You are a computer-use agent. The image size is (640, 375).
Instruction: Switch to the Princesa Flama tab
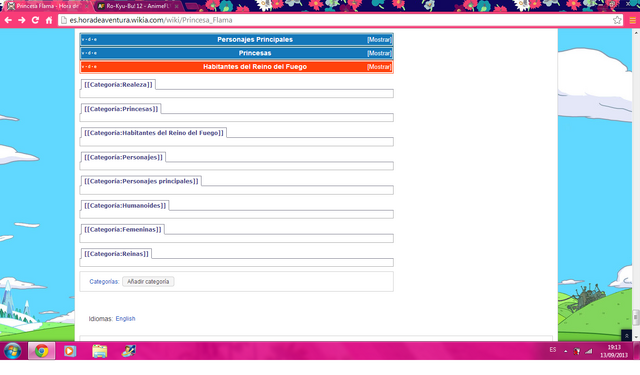47,6
